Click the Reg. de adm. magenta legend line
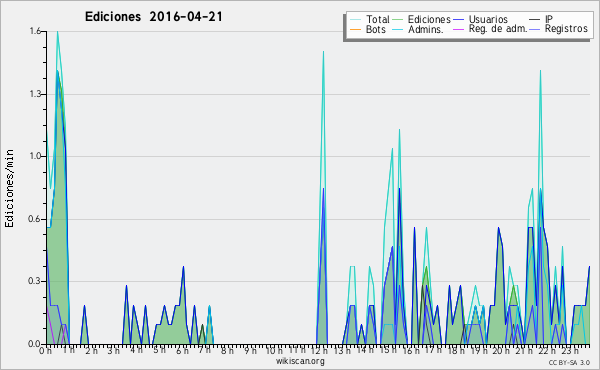600x370 pixels. (x=458, y=29)
